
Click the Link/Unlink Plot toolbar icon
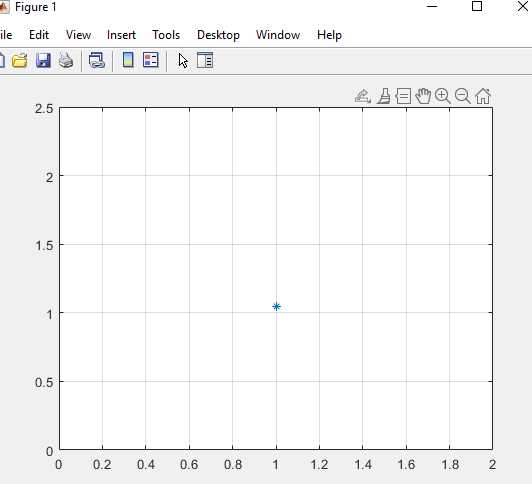(97, 61)
